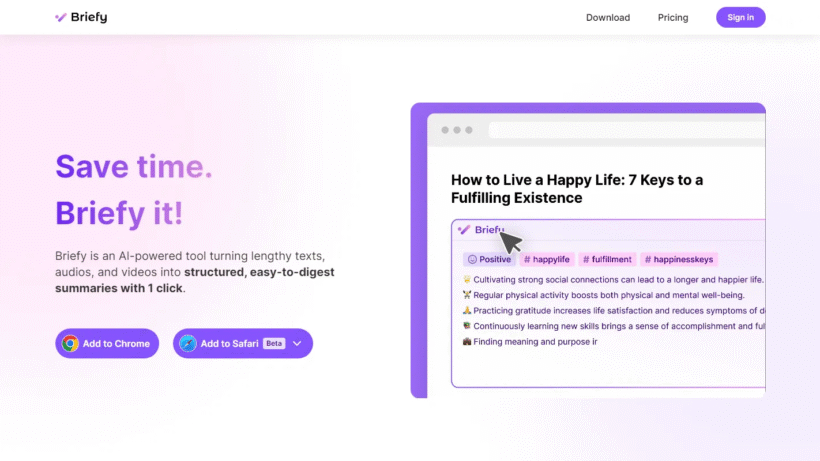This screenshot has width=820, height=461.
Task: Click 'Practicing gratitude increases' summary line
Action: click(x=613, y=310)
